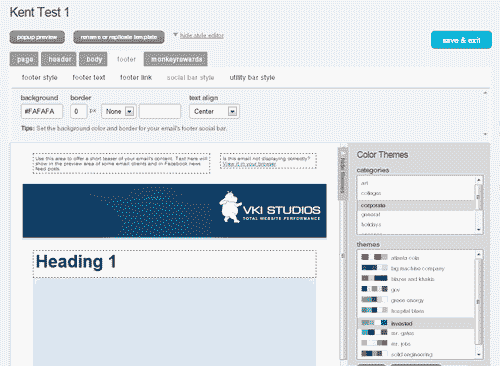Switch to the header tab
Screen dimensions: 500x366
click(59, 59)
